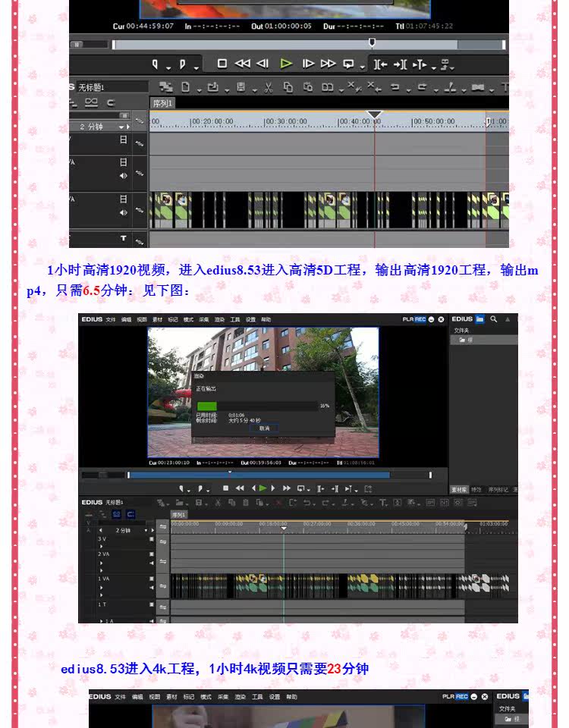
Task: Click the Undo icon in top timeline toolbar
Action: [395, 86]
